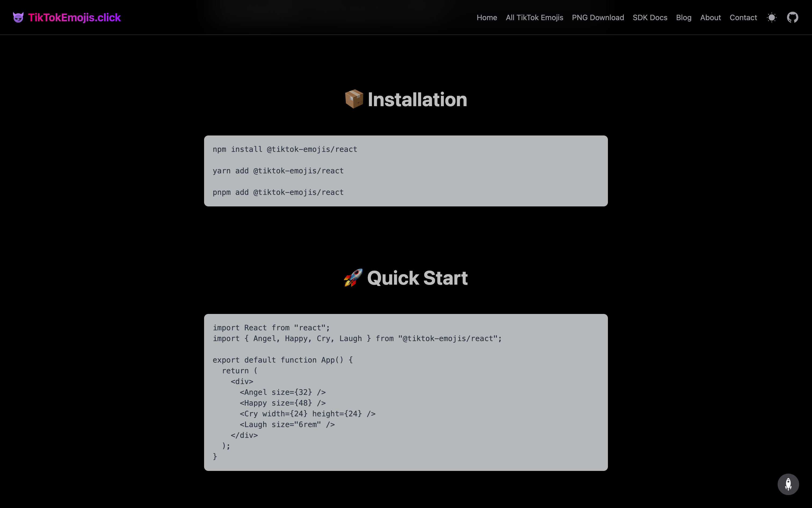Click the TikTokEmojis.click site title
812x508 pixels.
[74, 17]
